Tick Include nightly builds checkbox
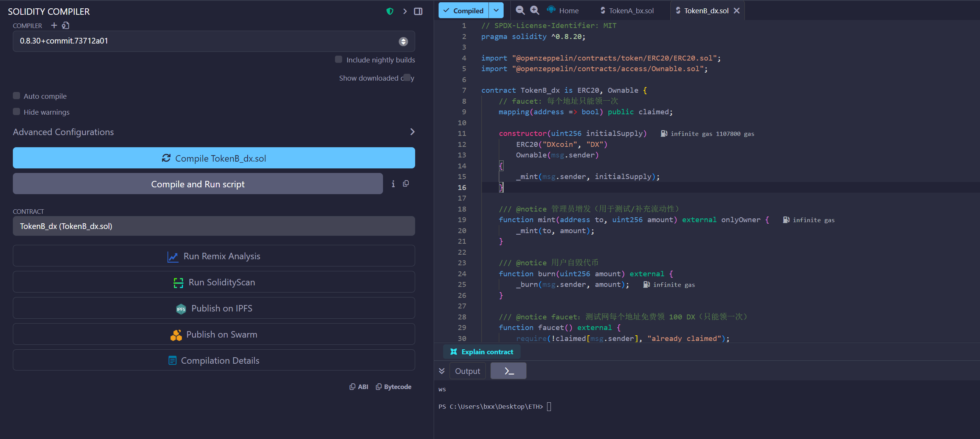The image size is (980, 439). 338,59
